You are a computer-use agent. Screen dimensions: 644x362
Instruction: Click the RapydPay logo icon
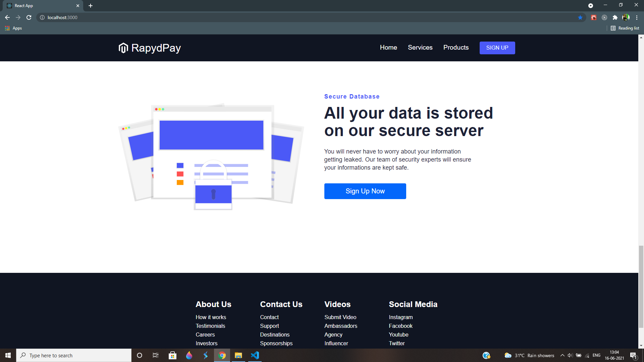123,48
